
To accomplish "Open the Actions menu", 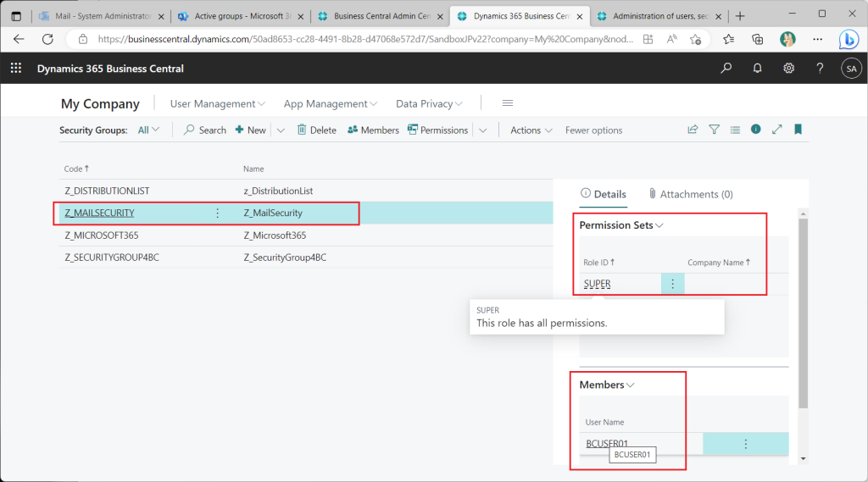I will [531, 130].
